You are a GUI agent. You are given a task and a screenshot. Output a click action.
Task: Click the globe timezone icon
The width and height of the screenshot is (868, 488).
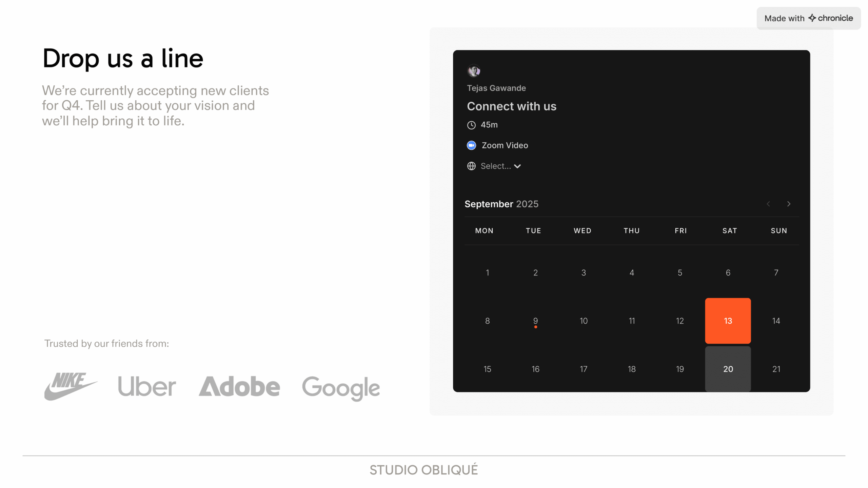[x=471, y=166]
